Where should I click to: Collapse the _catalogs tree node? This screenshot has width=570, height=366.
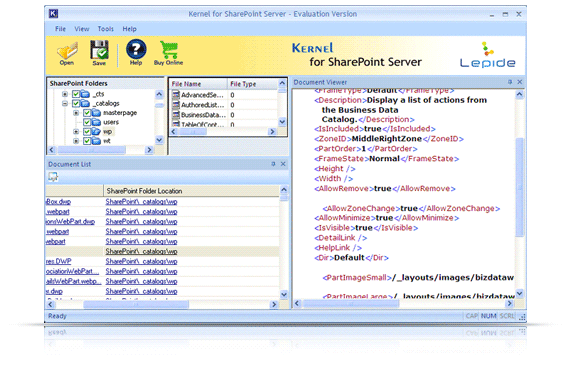tap(65, 104)
